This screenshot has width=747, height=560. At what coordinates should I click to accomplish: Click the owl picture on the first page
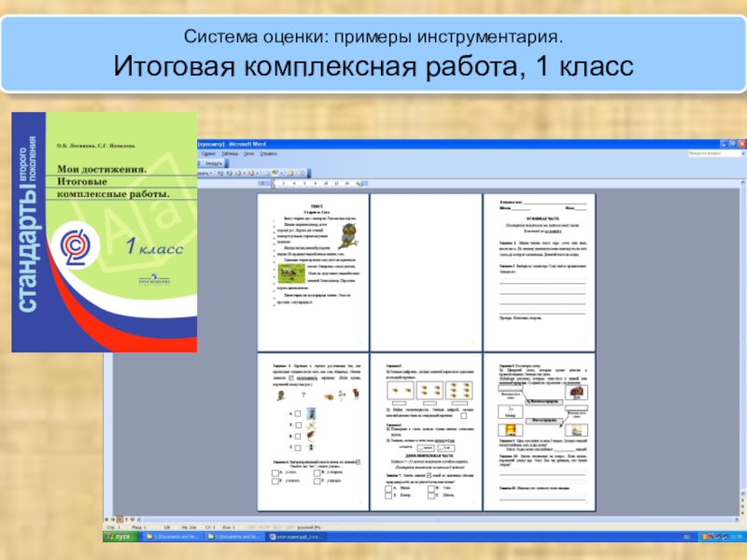[x=350, y=234]
